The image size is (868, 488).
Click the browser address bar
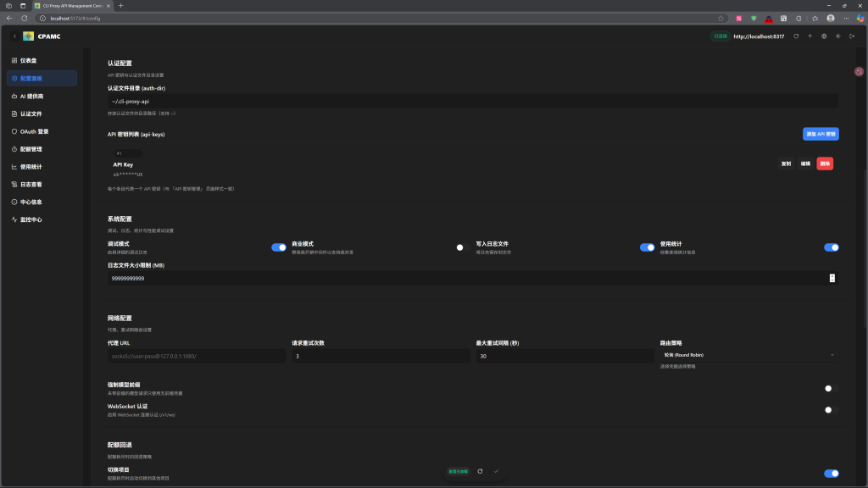click(x=382, y=19)
